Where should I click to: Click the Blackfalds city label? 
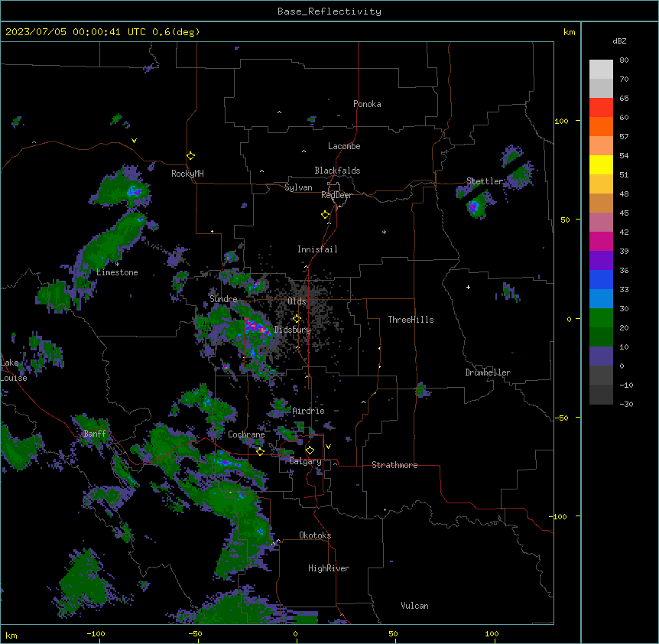click(x=337, y=171)
